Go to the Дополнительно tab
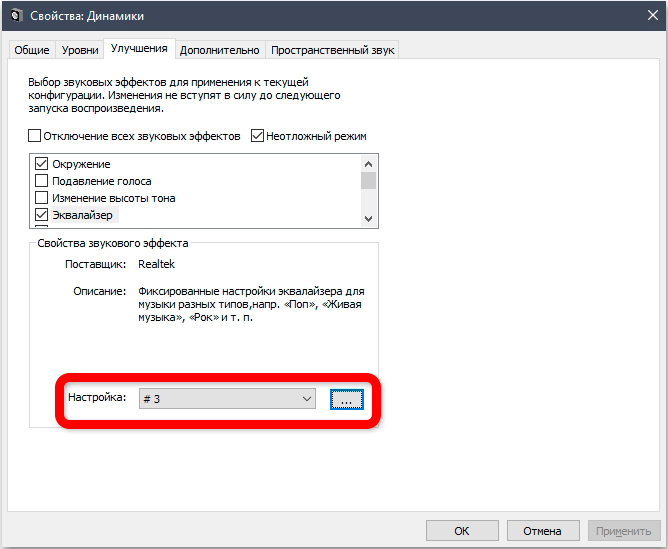Image resolution: width=668 pixels, height=549 pixels. [219, 50]
